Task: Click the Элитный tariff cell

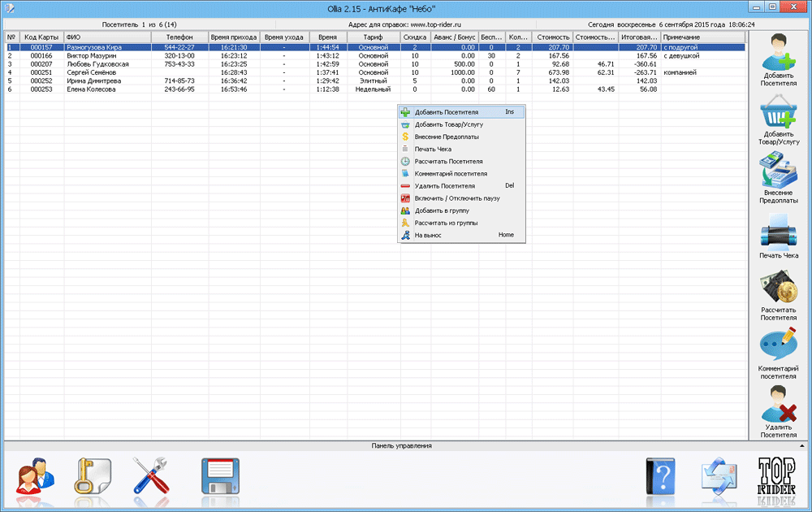Action: (x=374, y=80)
